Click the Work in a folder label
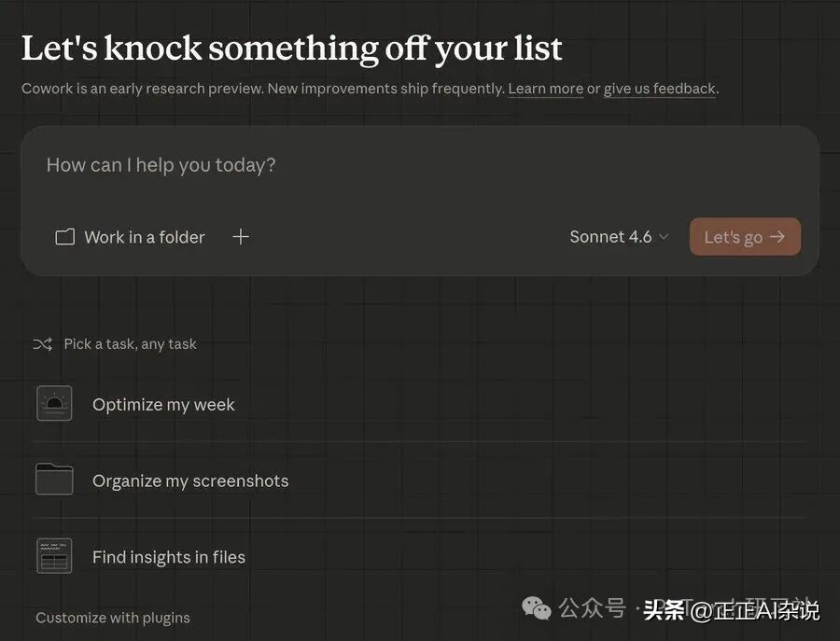 145,237
